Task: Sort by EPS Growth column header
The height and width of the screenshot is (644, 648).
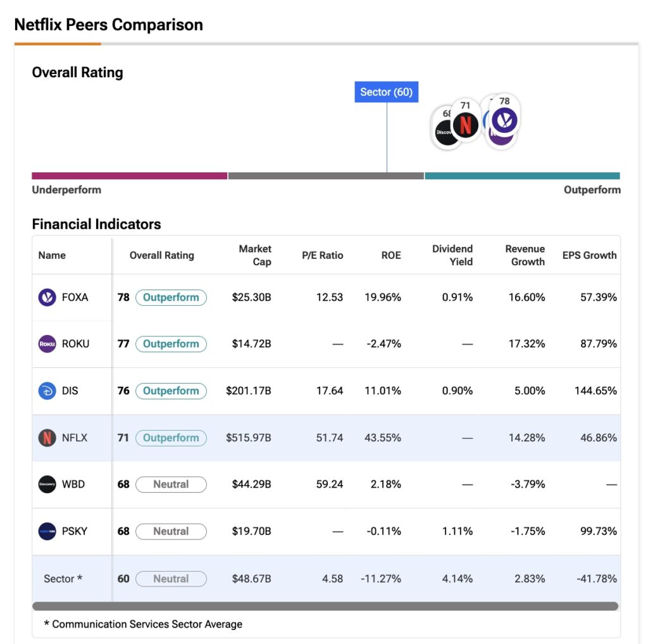Action: pyautogui.click(x=589, y=255)
